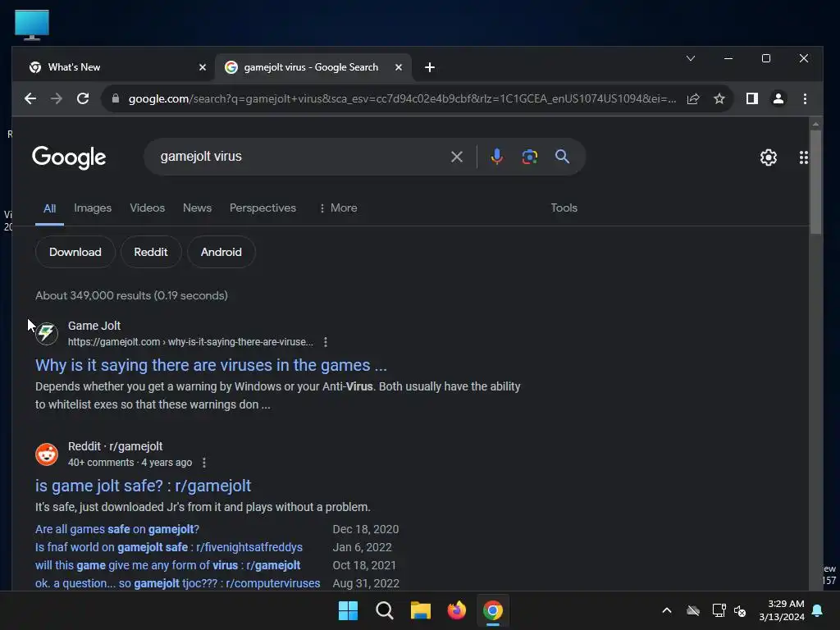Open 'will this game give me any form of virus' link
840x630 pixels.
(x=167, y=565)
